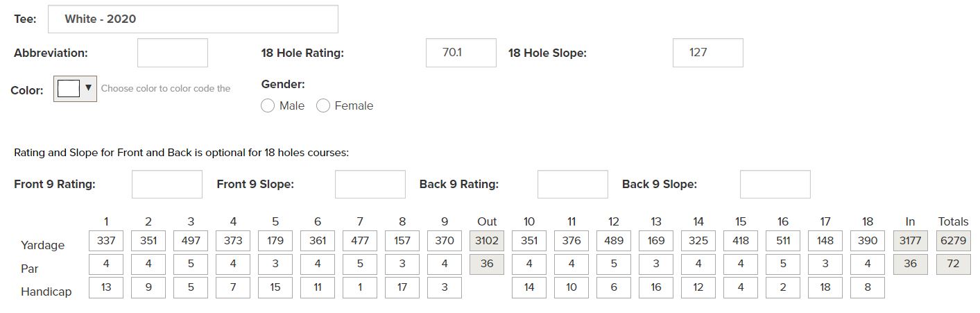980x313 pixels.
Task: Click the white color swatch box
Action: (69, 90)
